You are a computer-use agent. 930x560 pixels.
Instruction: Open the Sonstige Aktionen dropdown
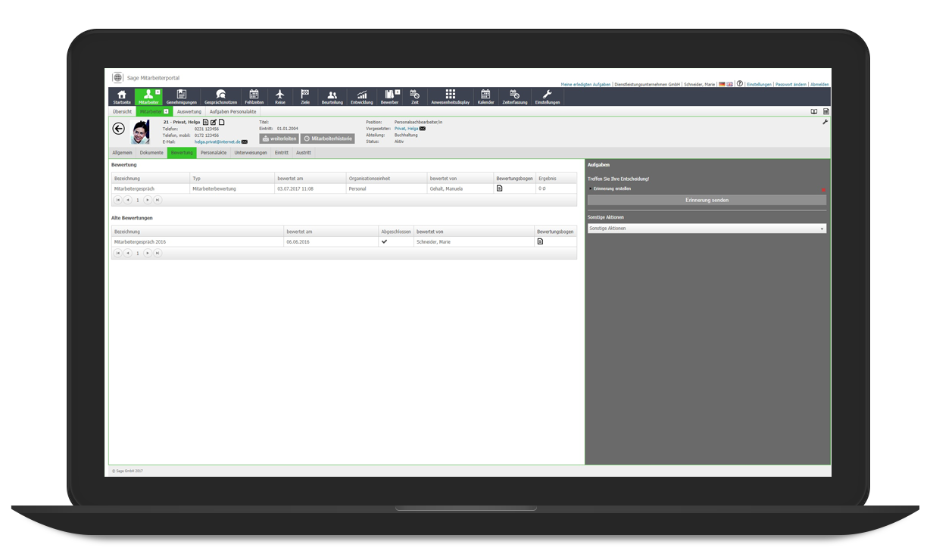706,228
